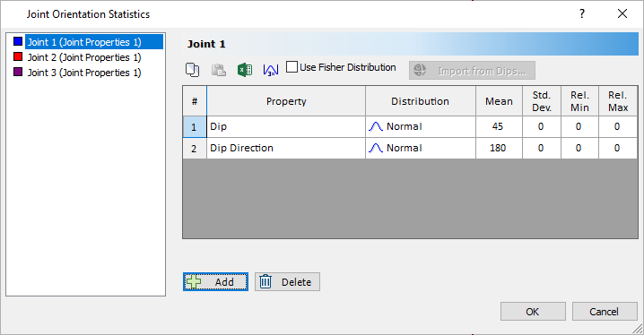Edit Rel. Min value for Dip Direction

click(580, 148)
